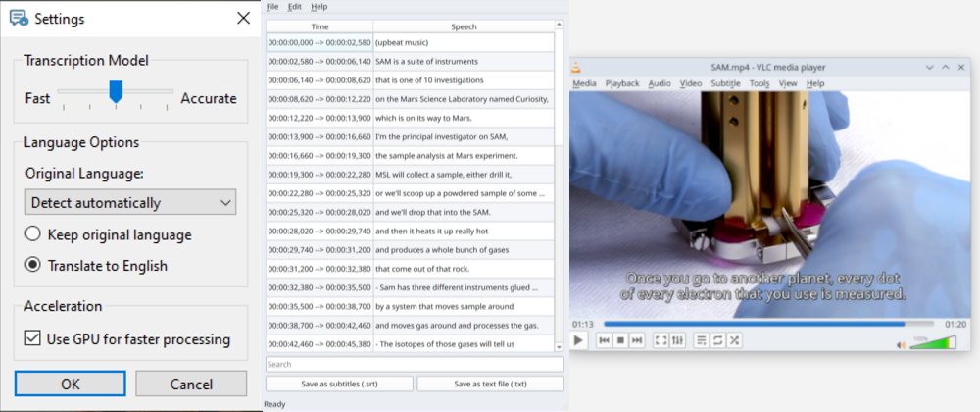The width and height of the screenshot is (980, 412).
Task: Show the VLC playlist
Action: (701, 340)
